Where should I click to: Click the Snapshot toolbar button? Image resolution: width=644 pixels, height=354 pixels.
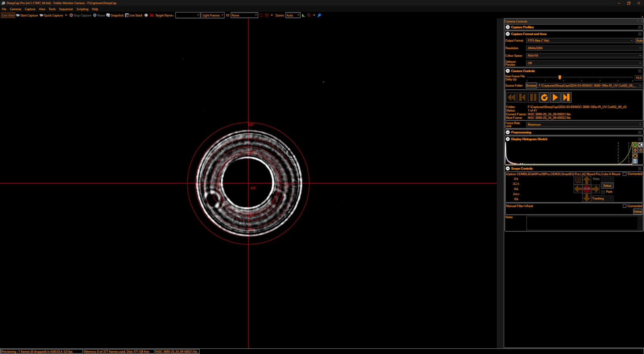[115, 15]
